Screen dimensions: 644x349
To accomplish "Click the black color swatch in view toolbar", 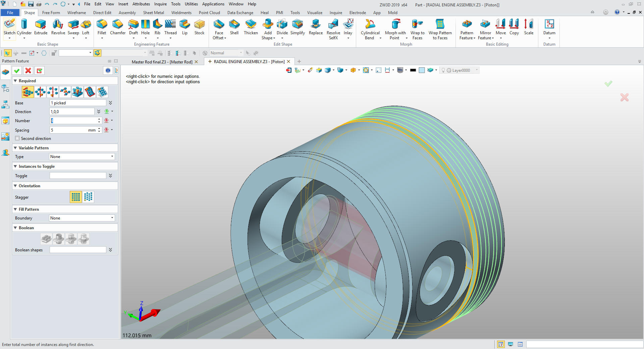I will click(413, 70).
